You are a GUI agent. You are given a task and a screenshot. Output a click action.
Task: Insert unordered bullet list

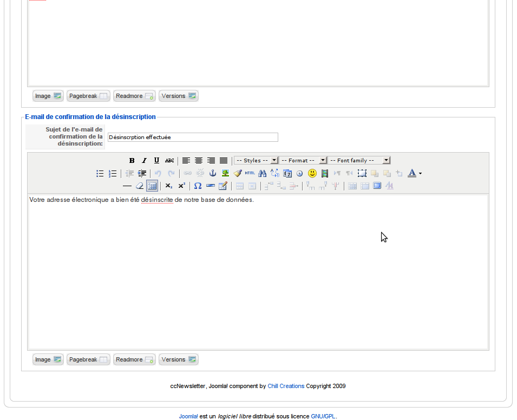point(100,173)
